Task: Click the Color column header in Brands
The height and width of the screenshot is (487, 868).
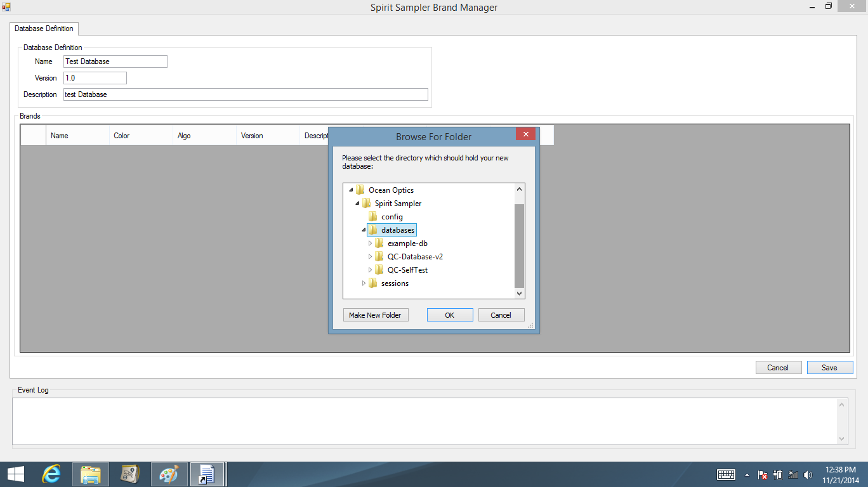Action: (x=141, y=136)
